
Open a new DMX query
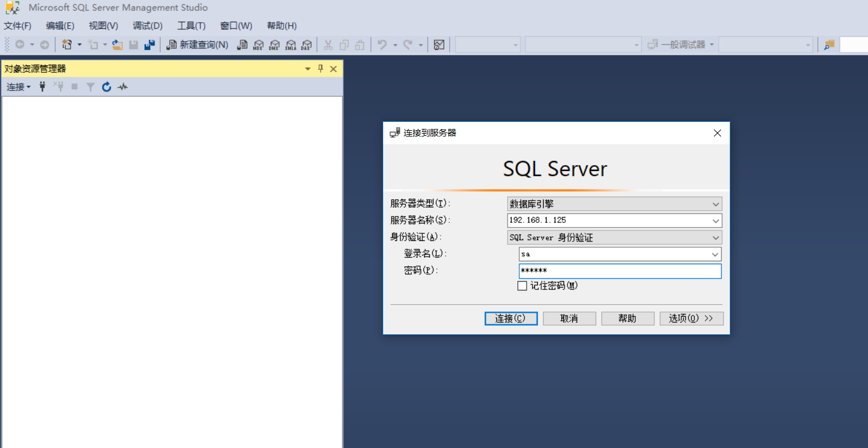coord(274,44)
